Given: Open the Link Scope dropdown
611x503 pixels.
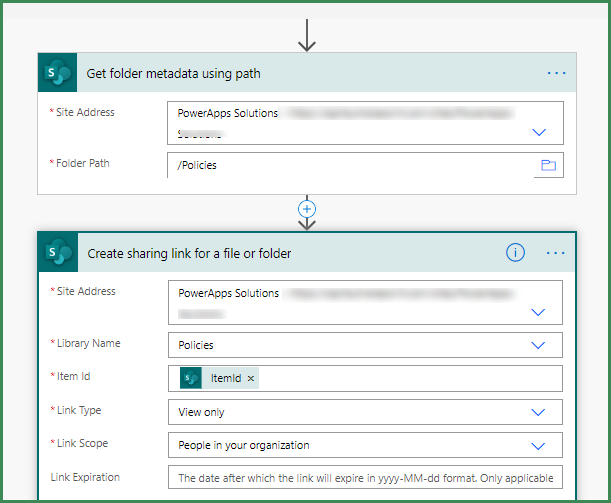Looking at the screenshot, I should pos(538,446).
